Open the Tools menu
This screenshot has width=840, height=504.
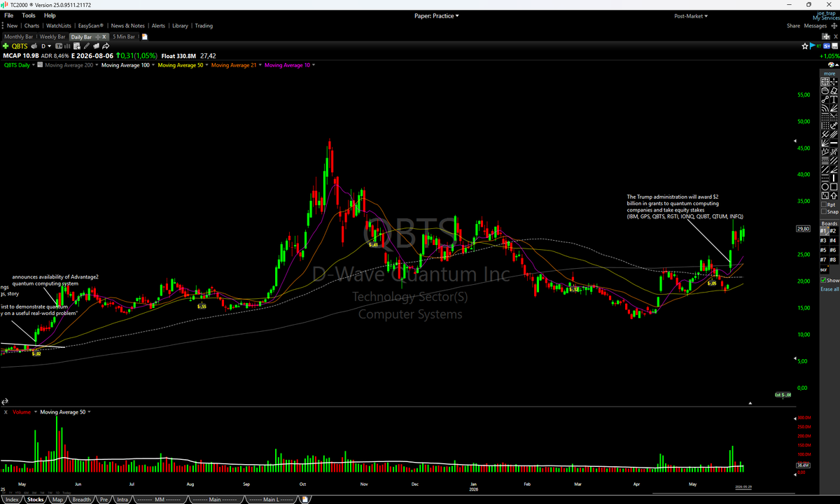29,15
